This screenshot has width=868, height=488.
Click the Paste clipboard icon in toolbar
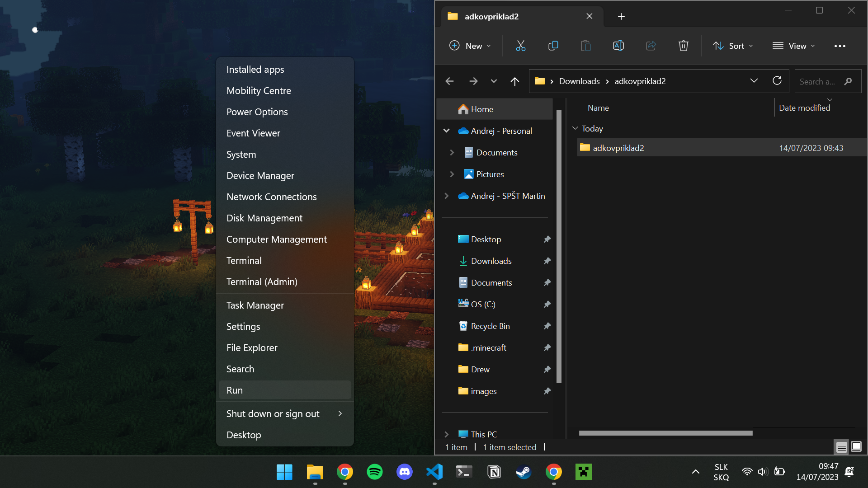[x=585, y=46]
